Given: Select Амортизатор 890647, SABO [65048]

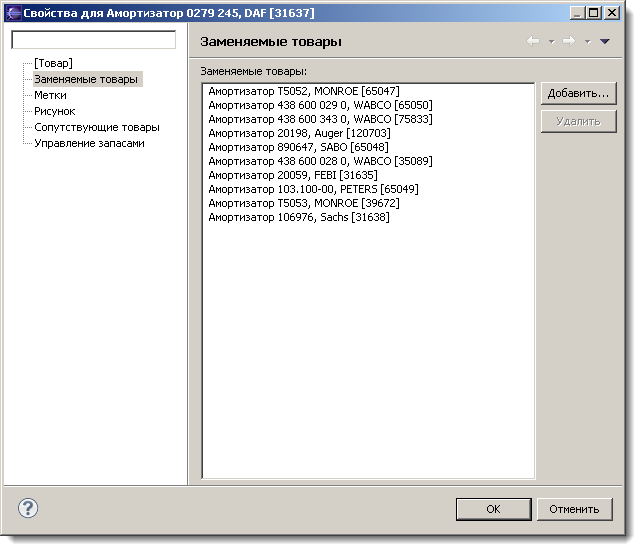Looking at the screenshot, I should click(298, 147).
